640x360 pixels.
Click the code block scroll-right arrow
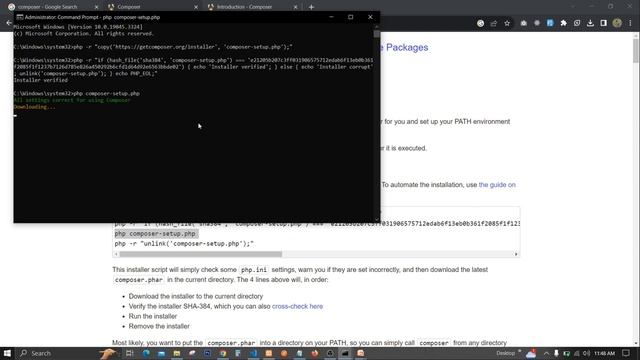click(516, 254)
